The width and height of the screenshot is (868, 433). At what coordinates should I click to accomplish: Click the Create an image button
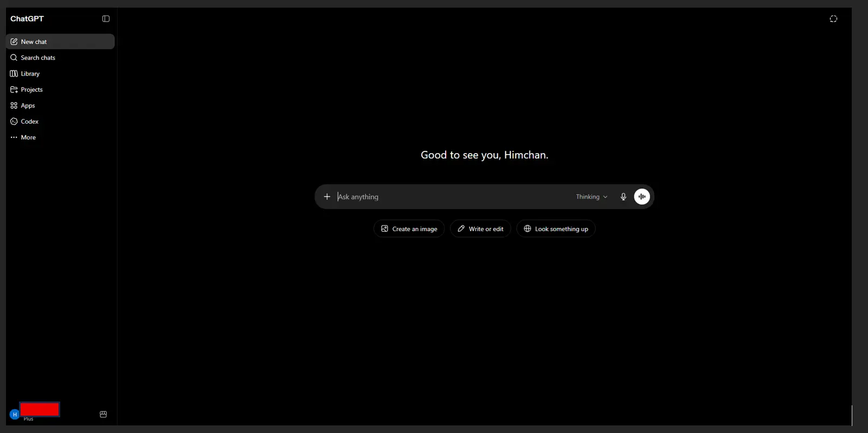pos(409,228)
